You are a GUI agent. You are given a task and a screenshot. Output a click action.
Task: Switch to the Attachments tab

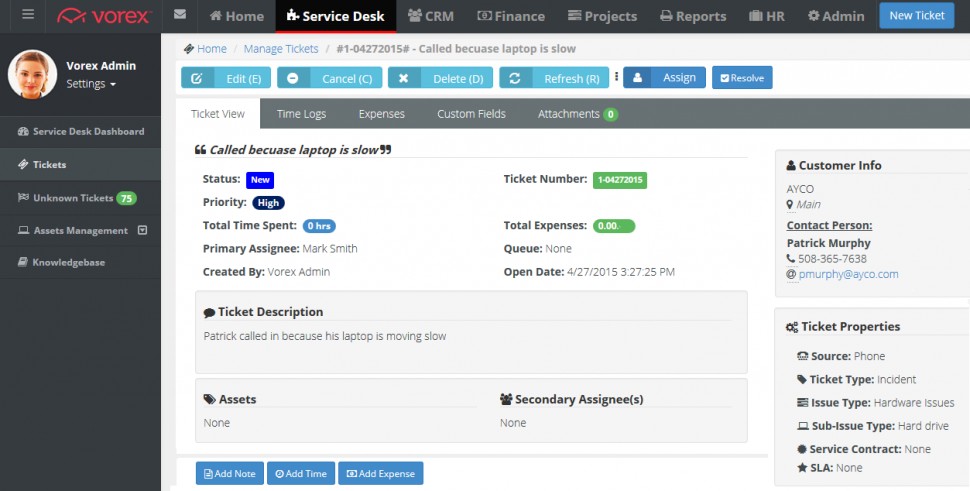[x=577, y=114]
